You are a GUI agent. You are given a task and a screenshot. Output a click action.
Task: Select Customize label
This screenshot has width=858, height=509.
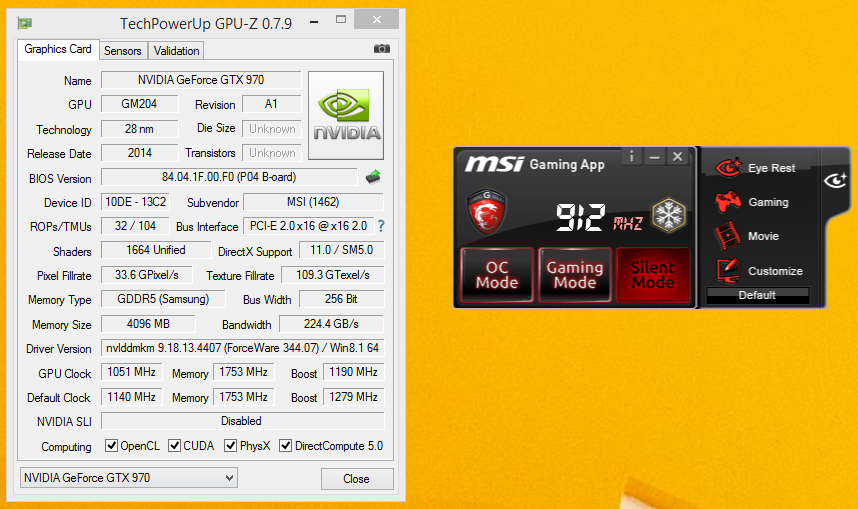tap(775, 271)
